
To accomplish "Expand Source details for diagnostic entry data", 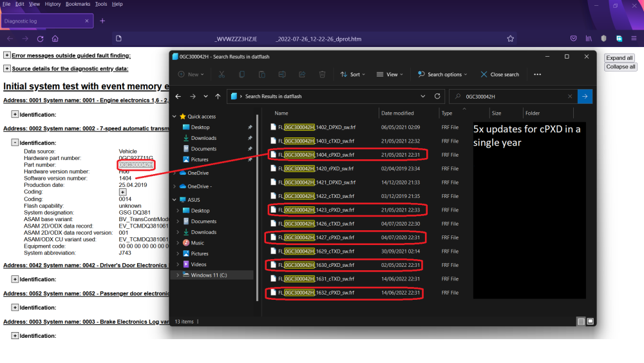I will [7, 68].
